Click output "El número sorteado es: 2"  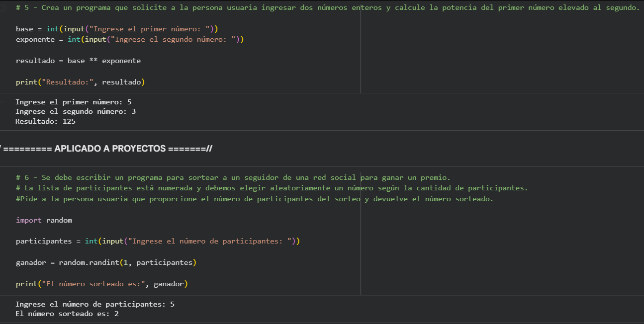[x=67, y=314]
